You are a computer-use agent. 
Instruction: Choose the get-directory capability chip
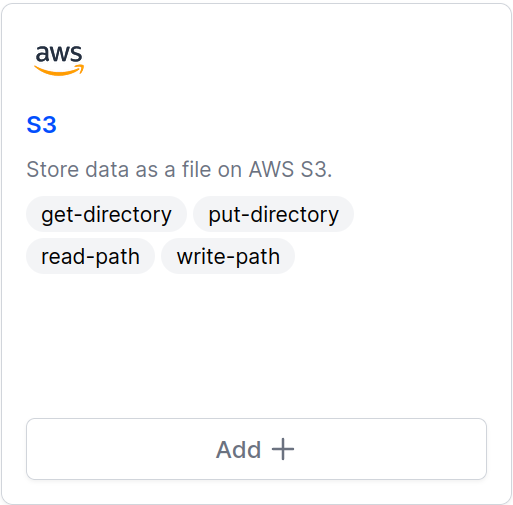click(x=106, y=214)
